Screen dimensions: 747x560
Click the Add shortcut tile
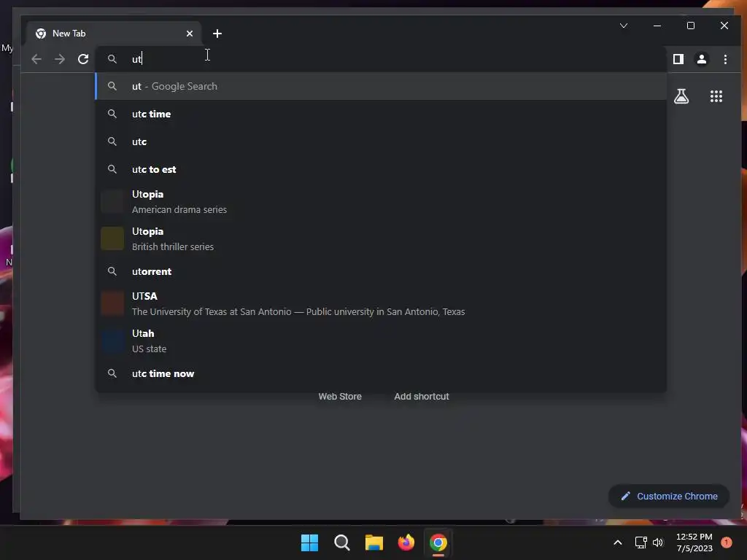point(422,396)
